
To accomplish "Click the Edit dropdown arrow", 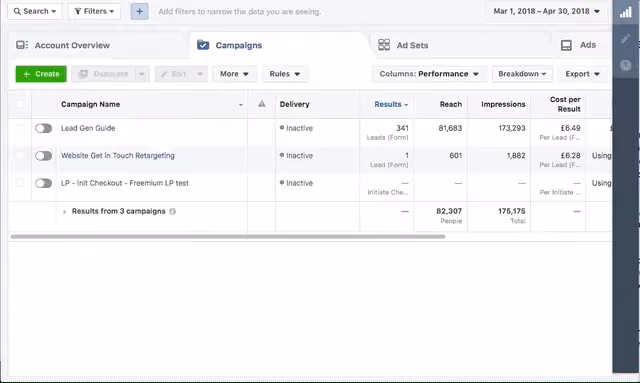I will [x=200, y=74].
